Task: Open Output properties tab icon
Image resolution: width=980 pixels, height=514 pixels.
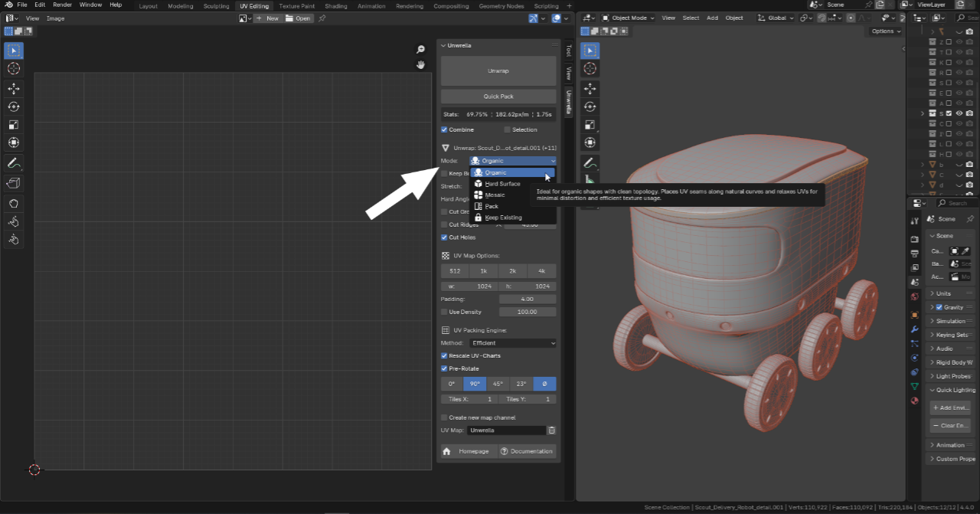Action: 914,254
